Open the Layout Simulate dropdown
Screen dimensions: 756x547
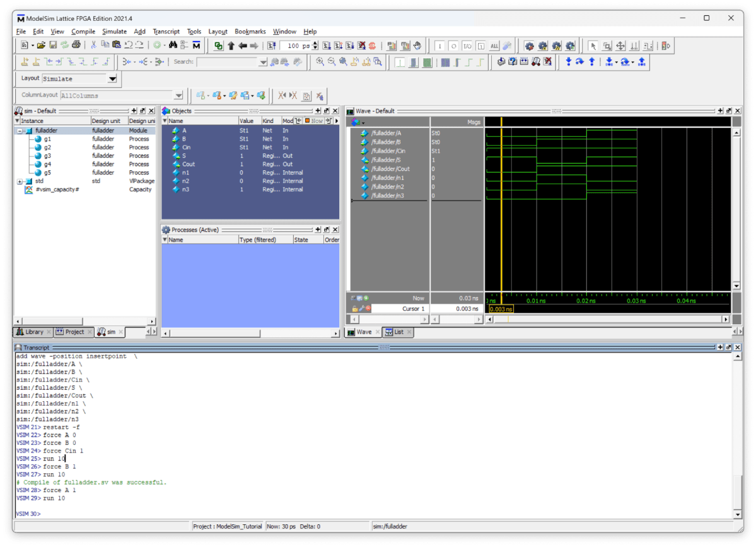(112, 79)
